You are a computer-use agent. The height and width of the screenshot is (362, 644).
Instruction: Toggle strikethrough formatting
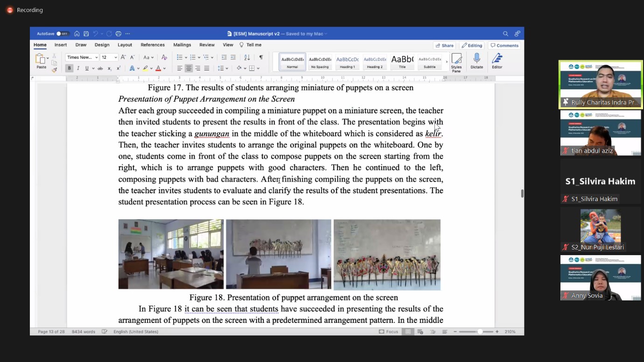click(100, 69)
